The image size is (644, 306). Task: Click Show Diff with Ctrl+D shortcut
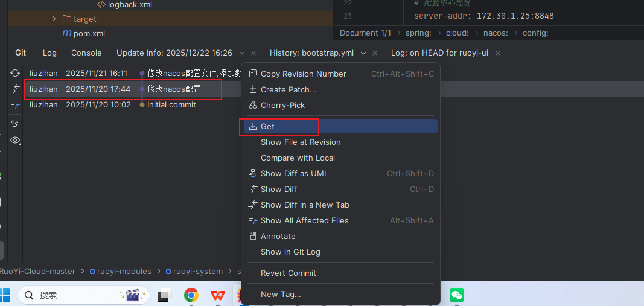[340, 190]
